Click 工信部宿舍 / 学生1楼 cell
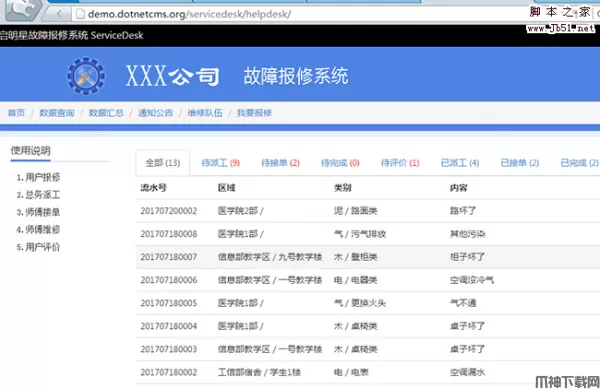 tap(259, 372)
